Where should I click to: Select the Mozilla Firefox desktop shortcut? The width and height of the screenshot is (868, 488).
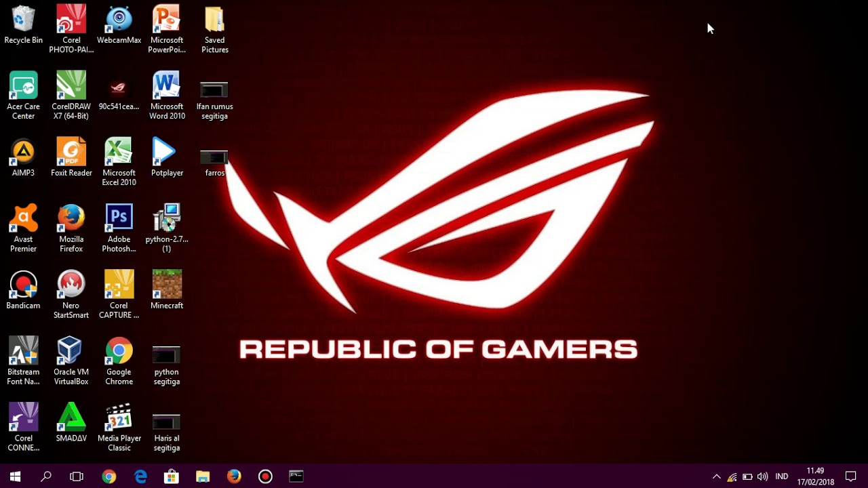[x=71, y=228]
